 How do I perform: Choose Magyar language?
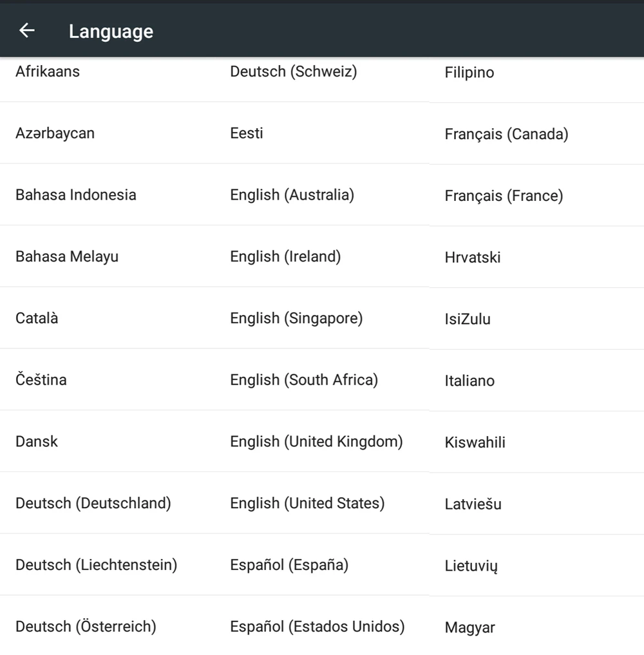tap(469, 627)
